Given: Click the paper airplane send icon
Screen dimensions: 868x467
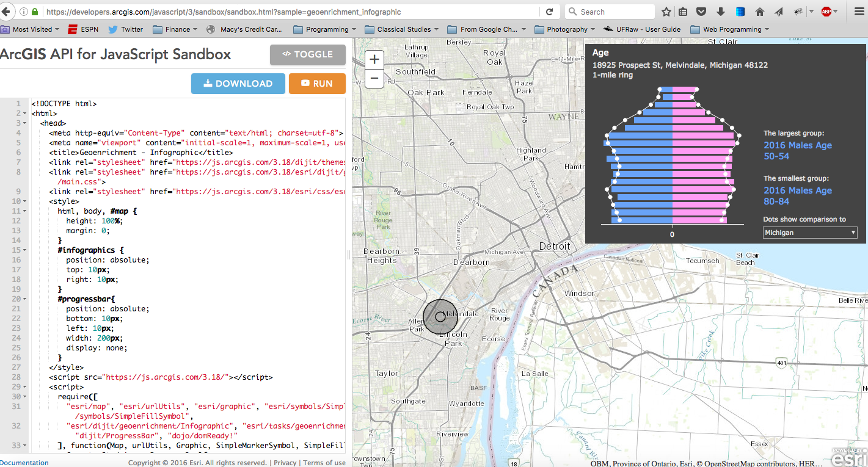Looking at the screenshot, I should (x=778, y=12).
